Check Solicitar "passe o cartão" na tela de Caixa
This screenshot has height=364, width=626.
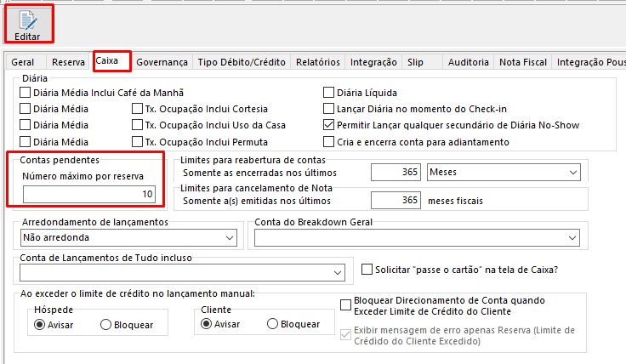[x=367, y=270]
